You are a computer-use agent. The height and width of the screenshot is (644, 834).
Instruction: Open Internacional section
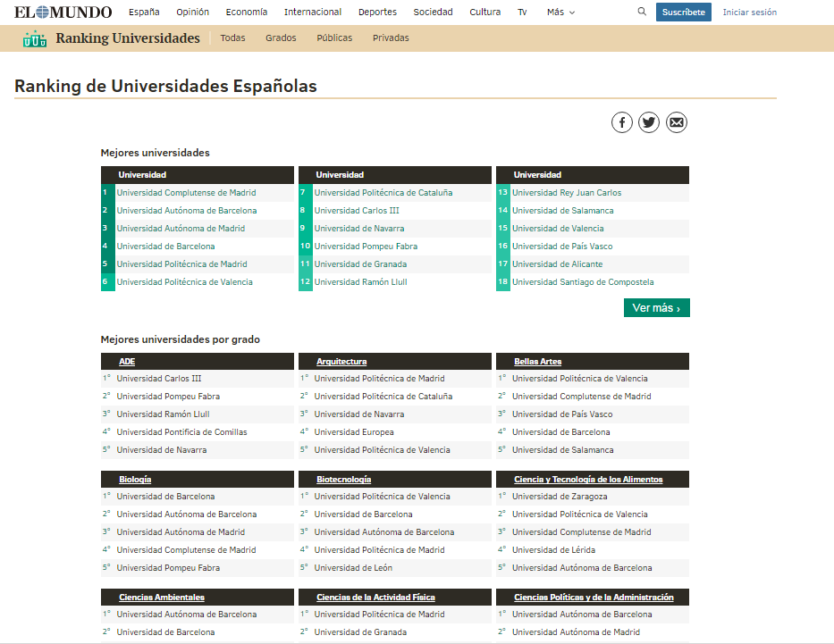click(x=313, y=12)
